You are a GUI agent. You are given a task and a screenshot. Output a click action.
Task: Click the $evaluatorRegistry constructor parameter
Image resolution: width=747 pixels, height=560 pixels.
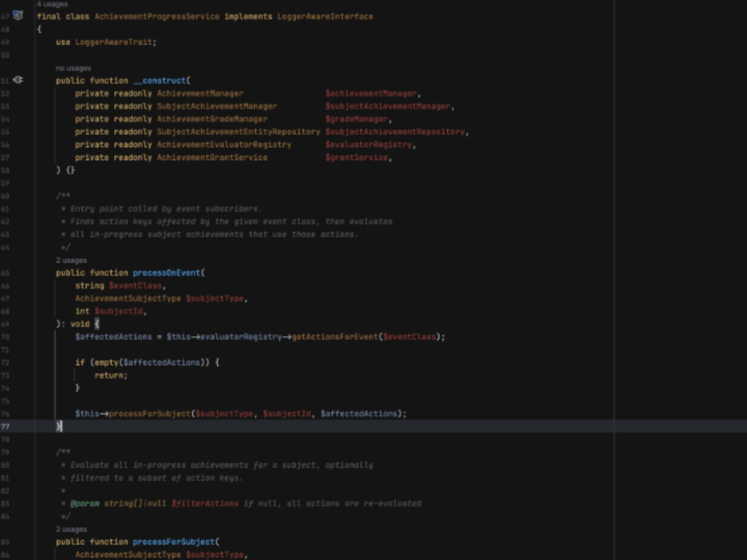click(368, 145)
